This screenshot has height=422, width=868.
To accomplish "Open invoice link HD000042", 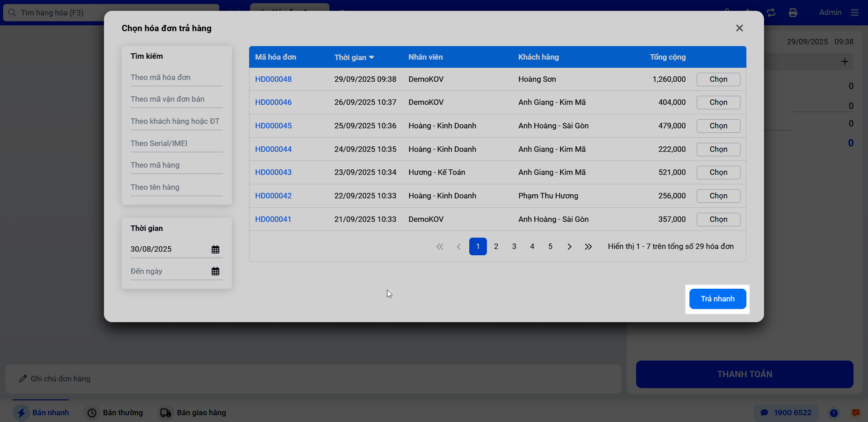I will pyautogui.click(x=273, y=196).
